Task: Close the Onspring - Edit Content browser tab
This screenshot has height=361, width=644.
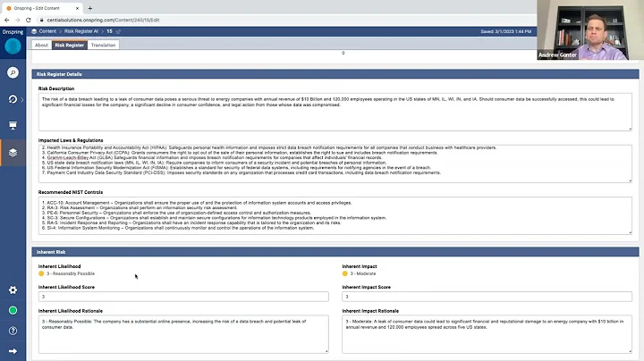Action: pos(77,8)
